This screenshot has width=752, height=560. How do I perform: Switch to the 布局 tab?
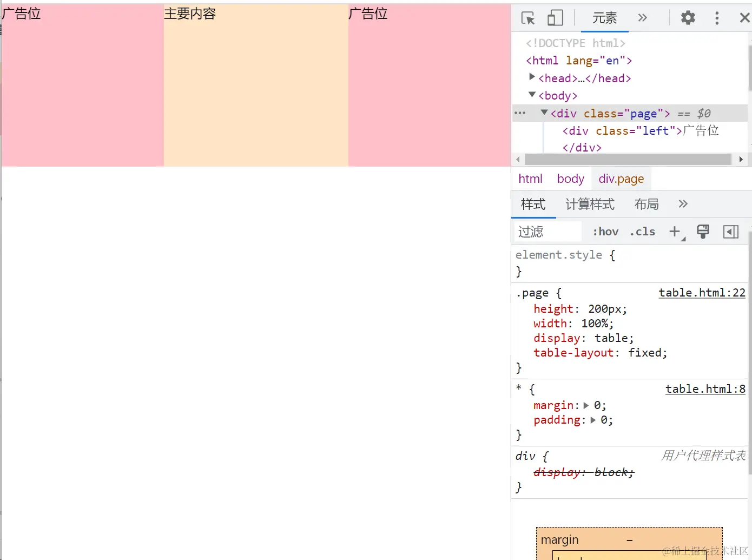point(647,205)
